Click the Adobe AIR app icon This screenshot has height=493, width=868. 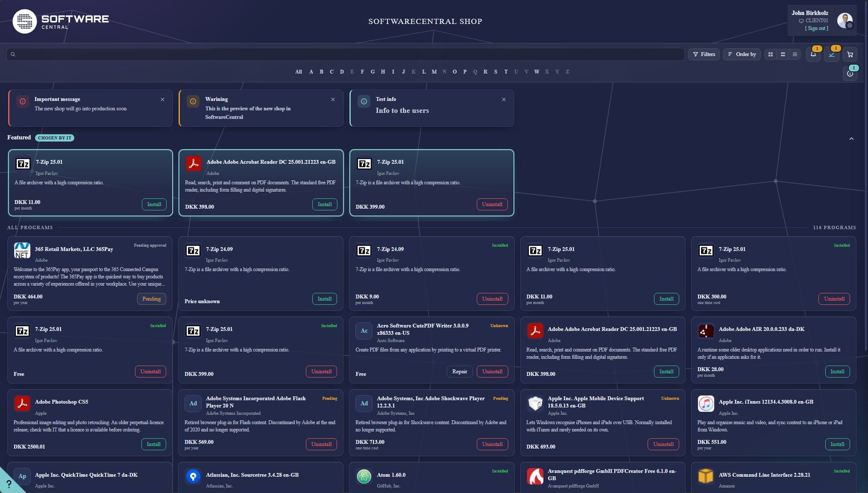point(706,331)
